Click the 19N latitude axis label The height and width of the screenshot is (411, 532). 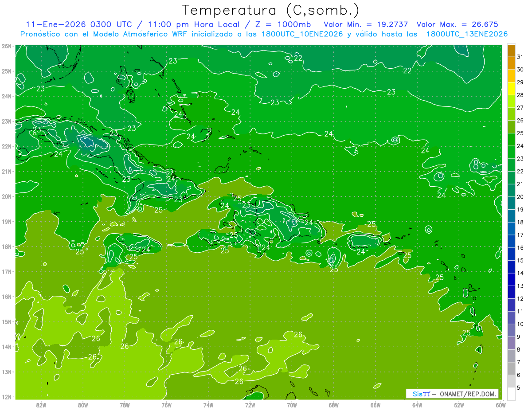[x=7, y=221]
